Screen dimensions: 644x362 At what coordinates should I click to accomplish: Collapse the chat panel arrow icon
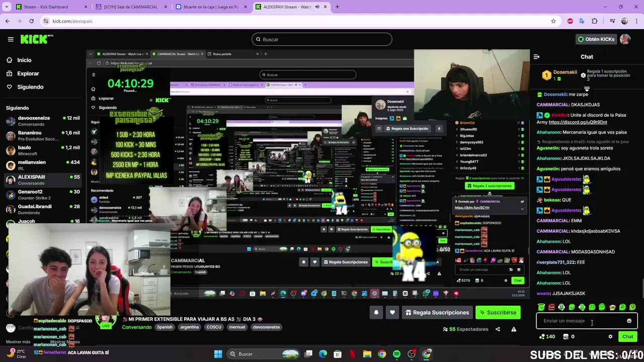536,57
